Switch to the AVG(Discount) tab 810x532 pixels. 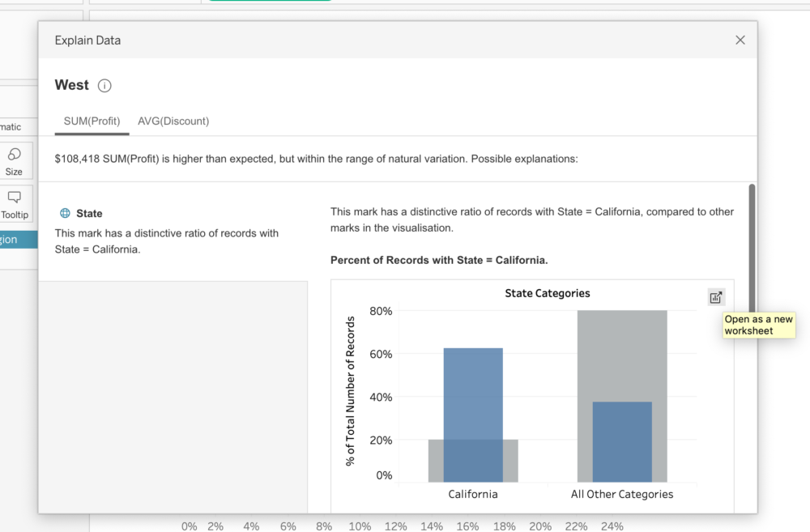173,121
